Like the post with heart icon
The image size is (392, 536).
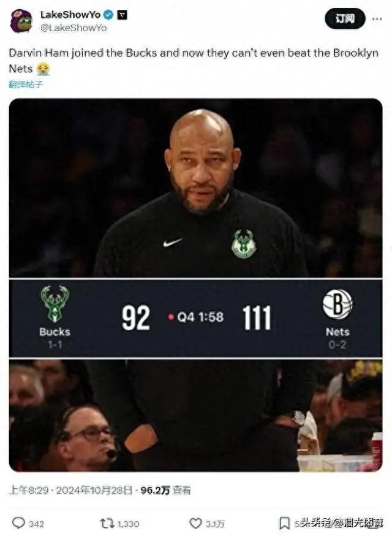click(x=195, y=523)
